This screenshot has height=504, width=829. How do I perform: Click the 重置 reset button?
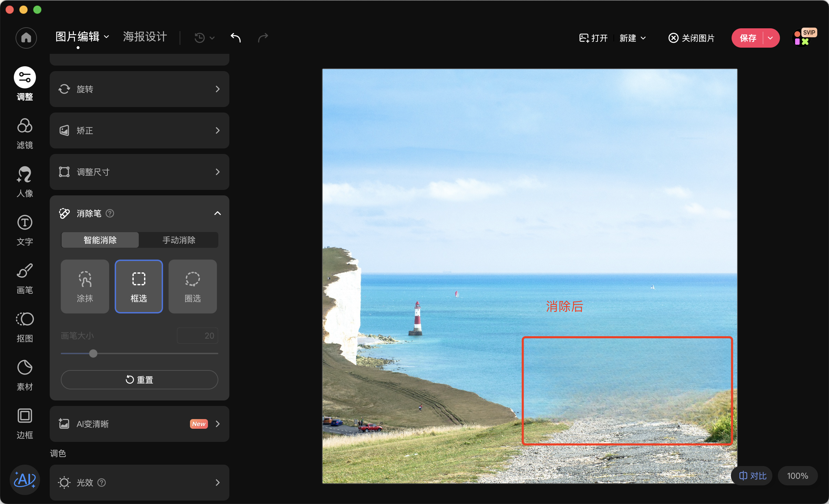(140, 379)
